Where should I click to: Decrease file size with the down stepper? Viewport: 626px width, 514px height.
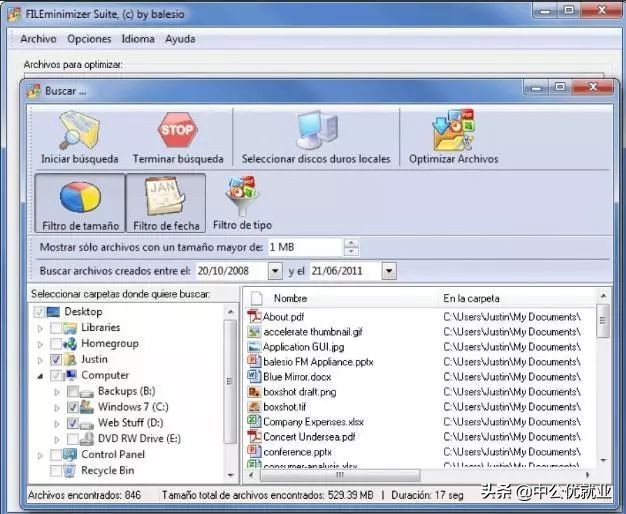coord(351,252)
